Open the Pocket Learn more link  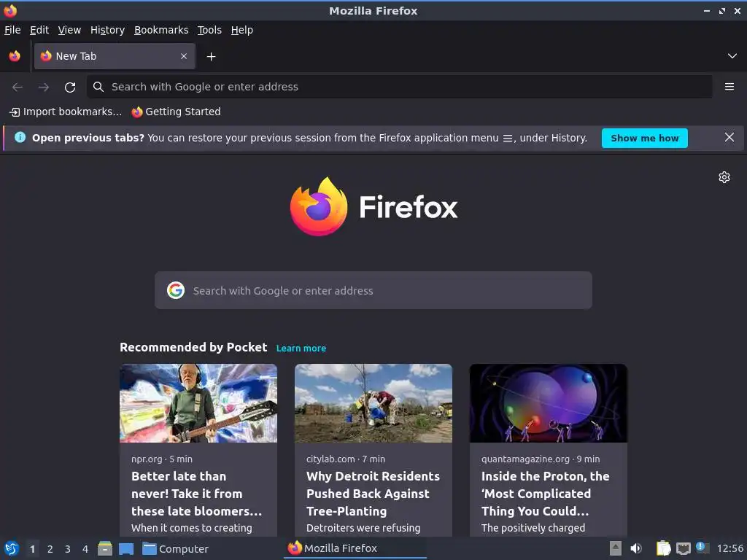pos(301,348)
